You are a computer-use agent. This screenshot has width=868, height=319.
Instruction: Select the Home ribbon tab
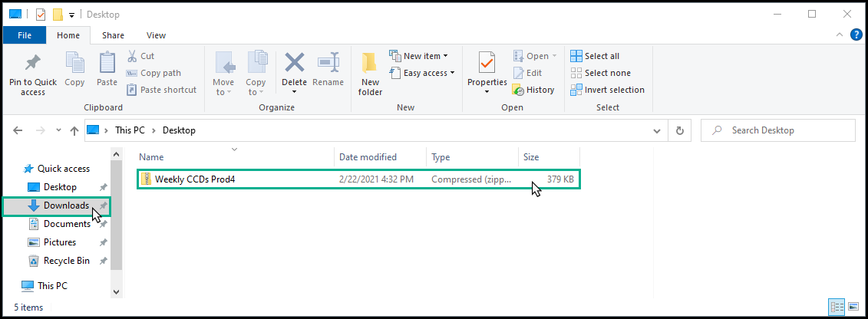tap(68, 35)
